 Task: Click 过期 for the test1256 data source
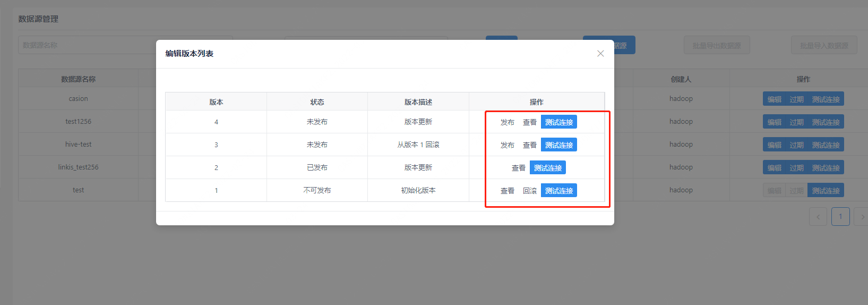796,122
